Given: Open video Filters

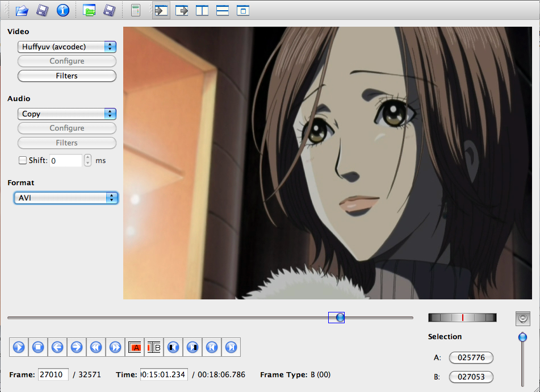Looking at the screenshot, I should 67,76.
